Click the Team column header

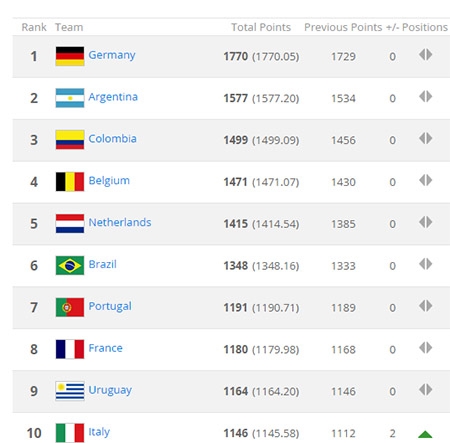coord(69,27)
